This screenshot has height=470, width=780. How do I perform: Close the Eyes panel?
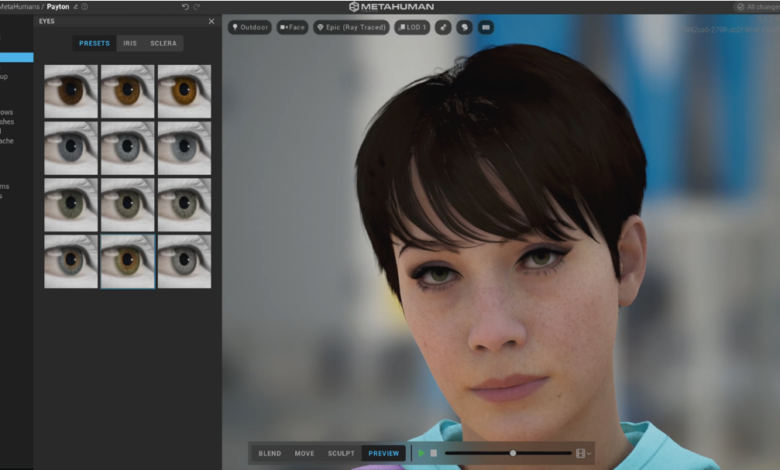point(211,21)
